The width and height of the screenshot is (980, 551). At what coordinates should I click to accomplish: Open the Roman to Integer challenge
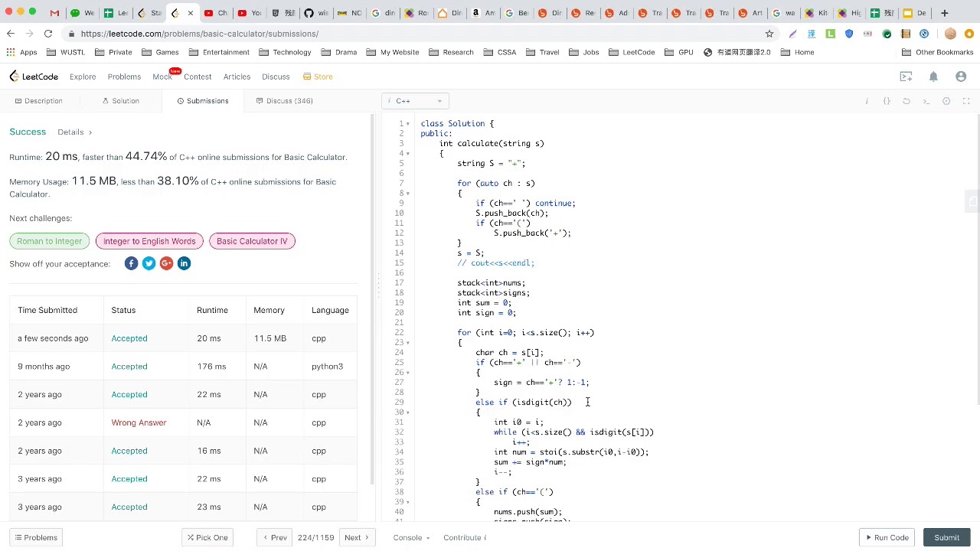(49, 241)
